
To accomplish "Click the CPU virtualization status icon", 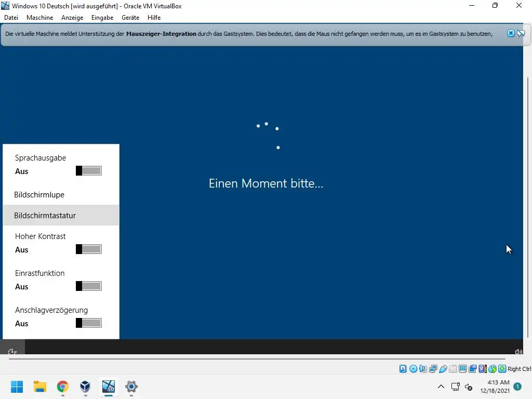I will [x=483, y=369].
